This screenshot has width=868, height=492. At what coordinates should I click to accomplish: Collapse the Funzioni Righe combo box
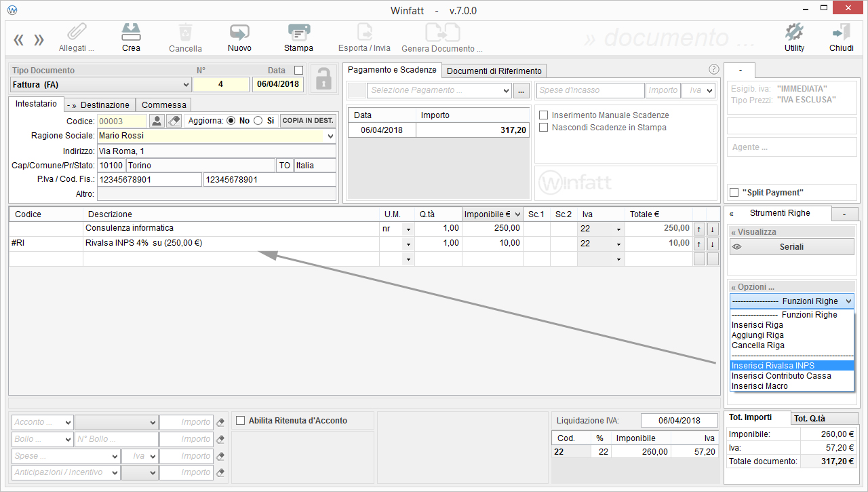[x=848, y=301]
